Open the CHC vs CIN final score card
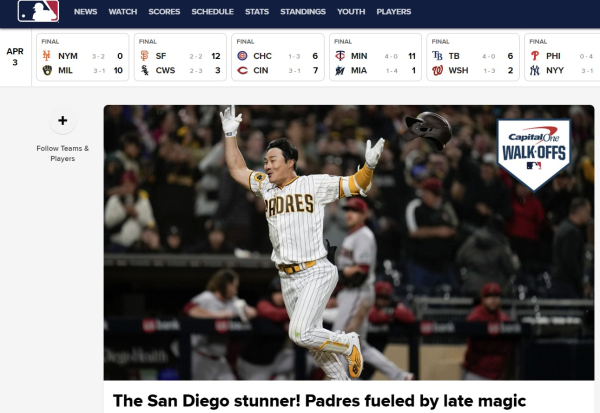This screenshot has height=413, width=600. [x=278, y=57]
